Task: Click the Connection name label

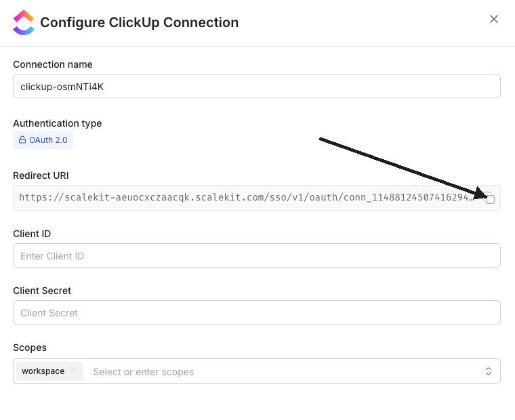Action: click(x=53, y=64)
